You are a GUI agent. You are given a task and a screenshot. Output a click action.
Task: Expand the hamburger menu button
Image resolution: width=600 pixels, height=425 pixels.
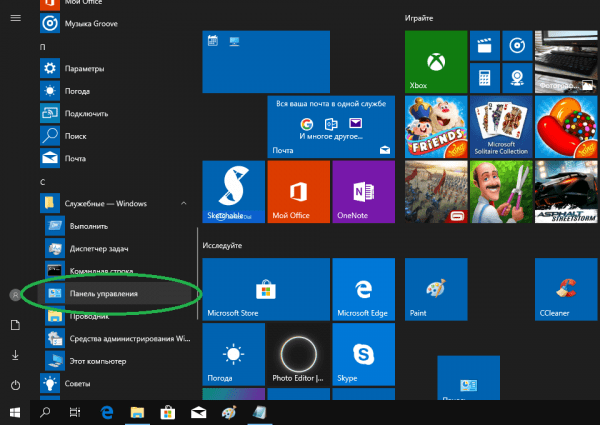(15, 18)
